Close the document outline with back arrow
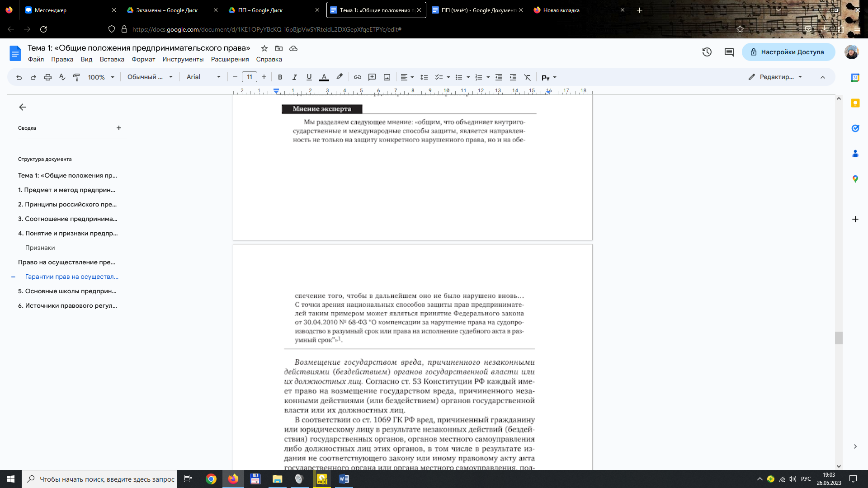868x488 pixels. pos(23,107)
